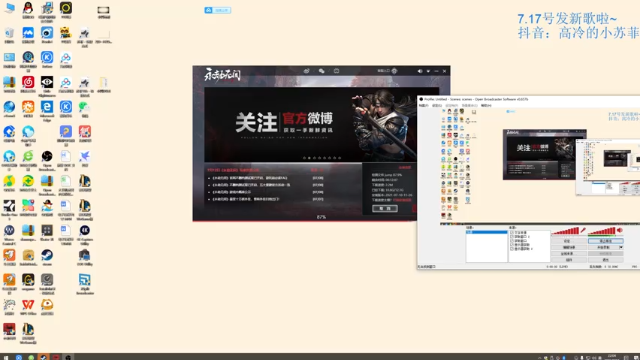640x360 pixels.
Task: Open the 文件 menu in OBS
Action: (x=424, y=105)
